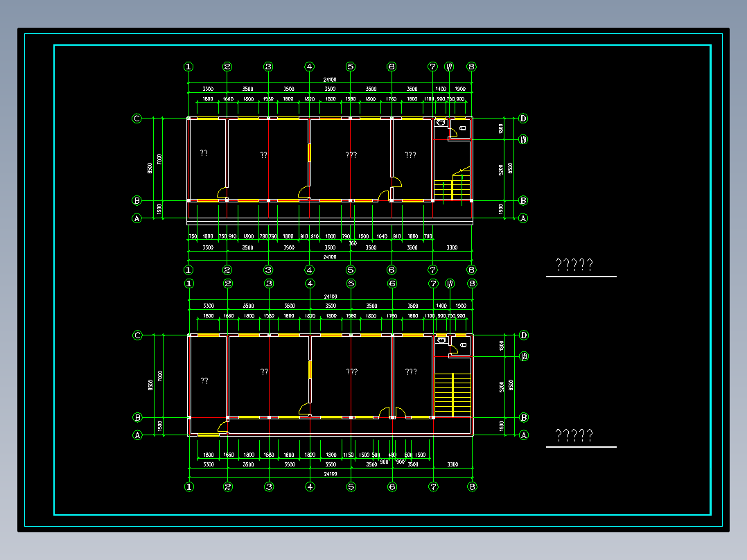Image resolution: width=747 pixels, height=560 pixels.
Task: Click the 7000 dimension left of upper plan
Action: 159,159
